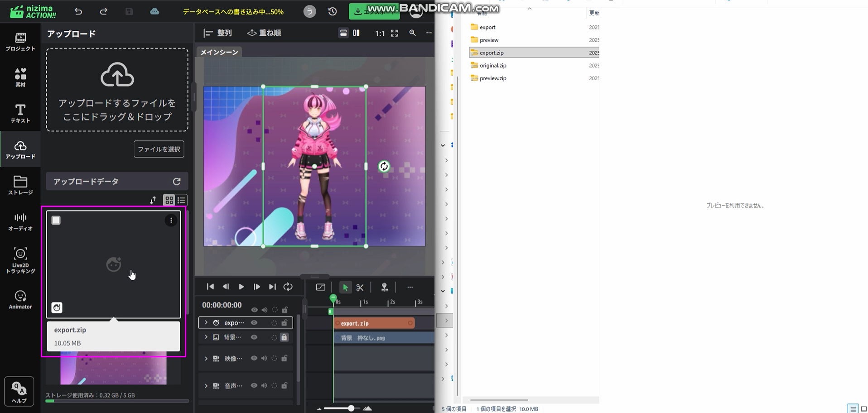868x413 pixels.
Task: Select original.zip in file explorer
Action: [x=493, y=66]
